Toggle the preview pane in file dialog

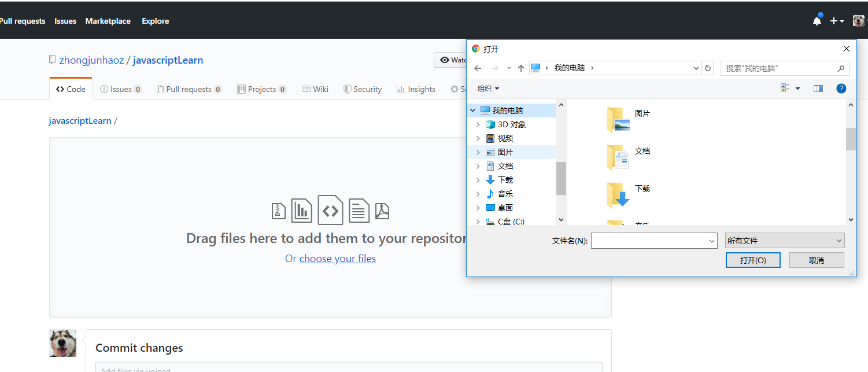(x=818, y=89)
